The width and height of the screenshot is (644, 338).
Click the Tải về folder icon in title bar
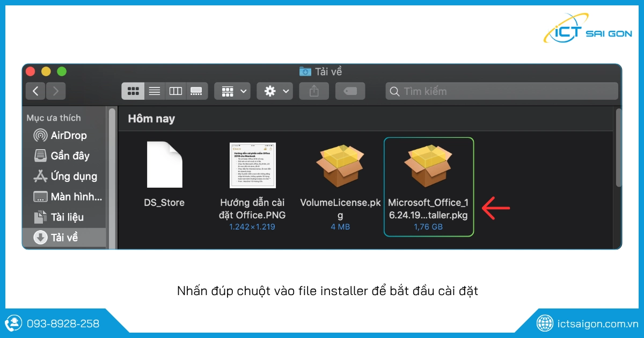coord(305,71)
